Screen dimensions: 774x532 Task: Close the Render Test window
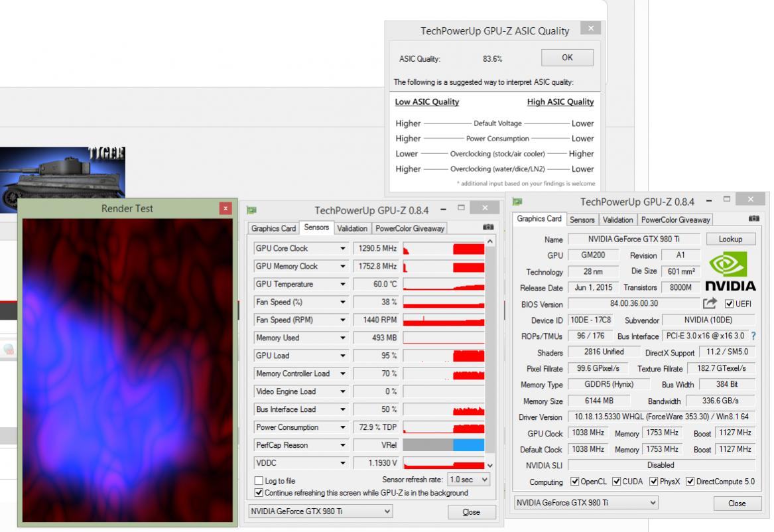click(226, 208)
